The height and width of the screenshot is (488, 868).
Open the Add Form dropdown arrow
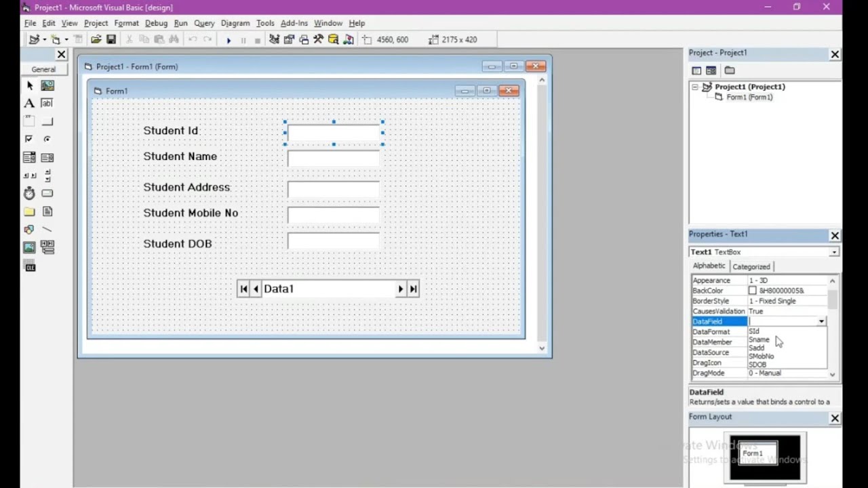pyautogui.click(x=66, y=39)
